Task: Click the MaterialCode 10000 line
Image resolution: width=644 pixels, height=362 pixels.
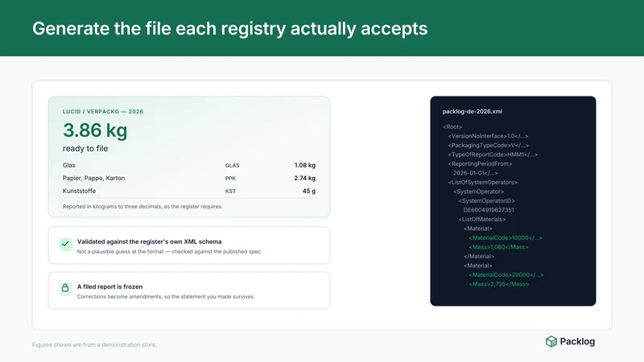Action: [506, 238]
